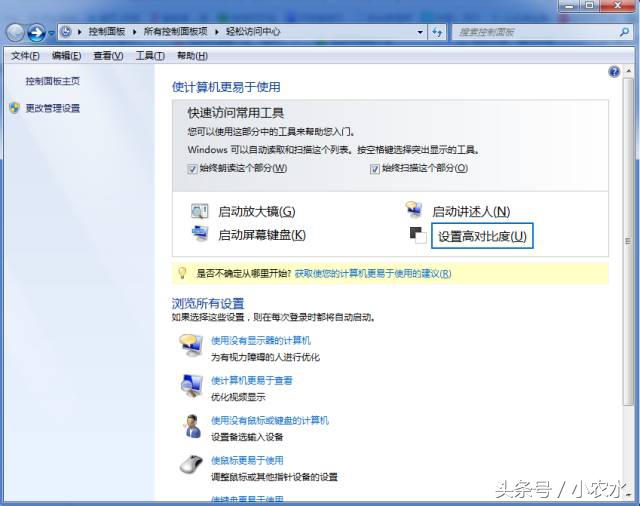The image size is (640, 506).
Task: Click the text 调整鼠标或其他指针设备的设置
Action: point(274,477)
